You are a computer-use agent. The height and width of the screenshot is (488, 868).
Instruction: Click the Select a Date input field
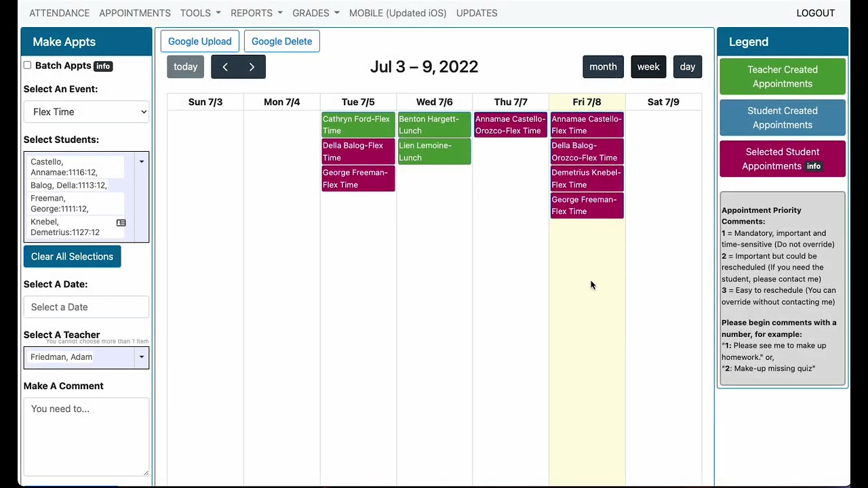pos(86,307)
